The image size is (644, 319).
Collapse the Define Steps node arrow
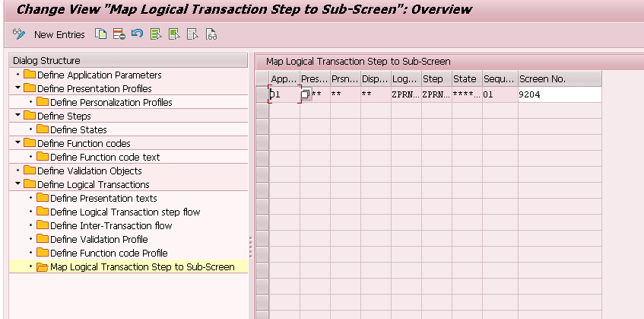pyautogui.click(x=17, y=116)
